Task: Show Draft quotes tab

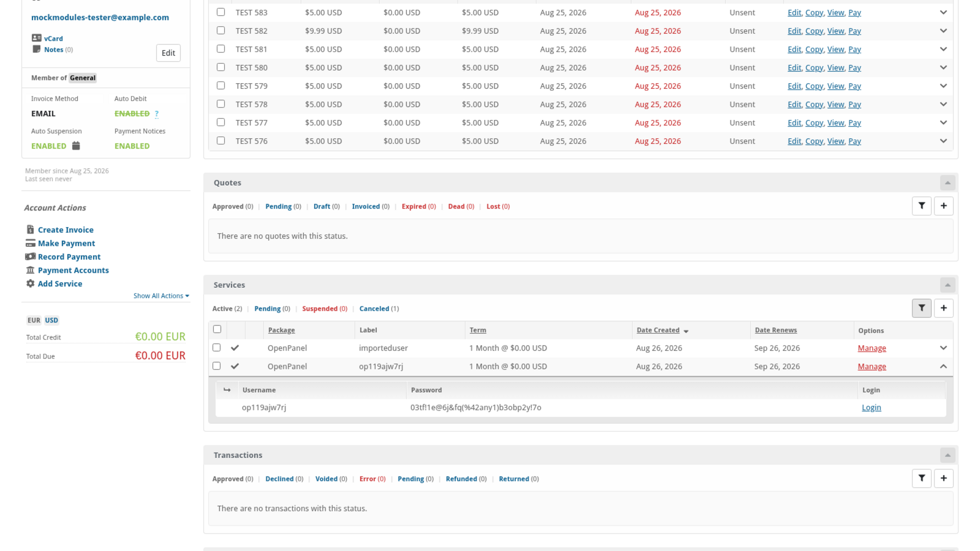Action: pos(327,207)
